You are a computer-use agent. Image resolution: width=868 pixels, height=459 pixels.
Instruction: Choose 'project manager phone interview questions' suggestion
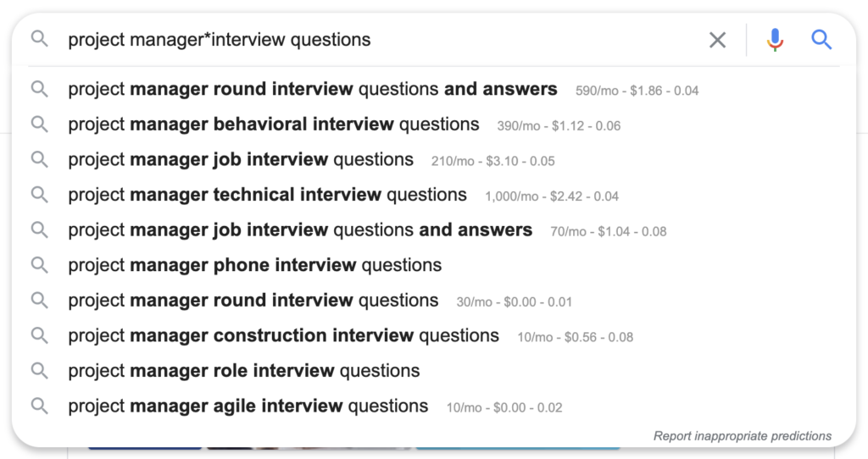click(x=254, y=265)
